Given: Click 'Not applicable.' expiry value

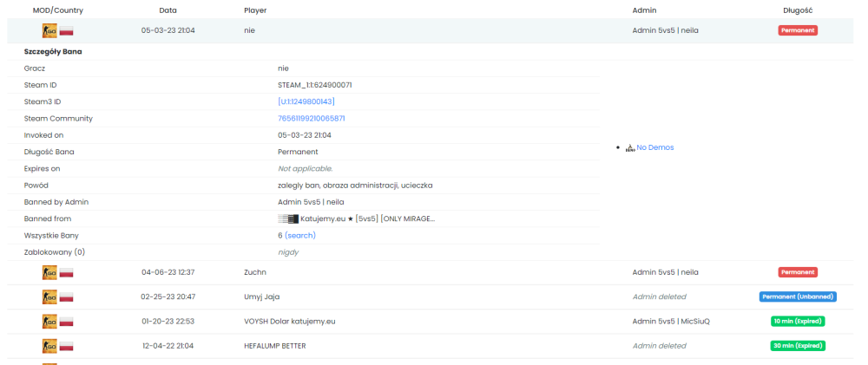Looking at the screenshot, I should (305, 169).
